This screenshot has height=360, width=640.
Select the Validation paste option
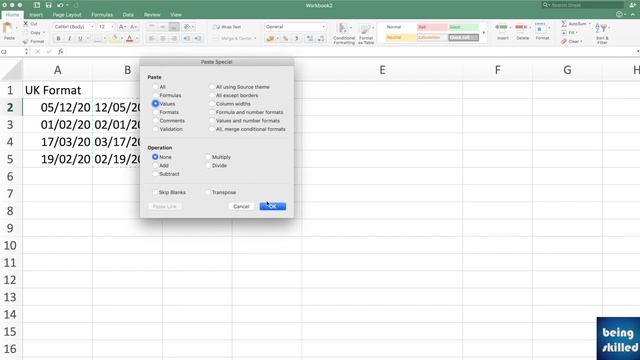tap(155, 129)
